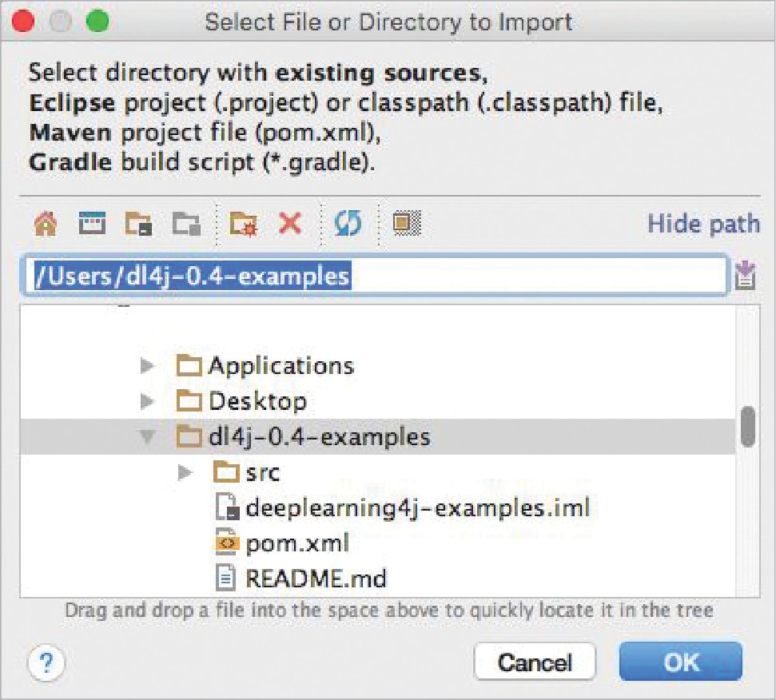The height and width of the screenshot is (700, 776).
Task: Expand the Desktop folder arrow
Action: (146, 400)
